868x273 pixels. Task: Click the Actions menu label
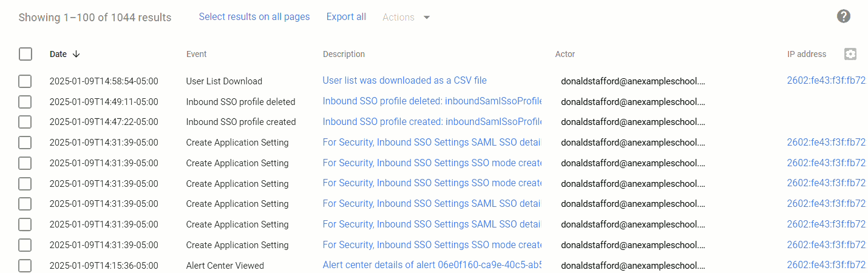coord(398,18)
